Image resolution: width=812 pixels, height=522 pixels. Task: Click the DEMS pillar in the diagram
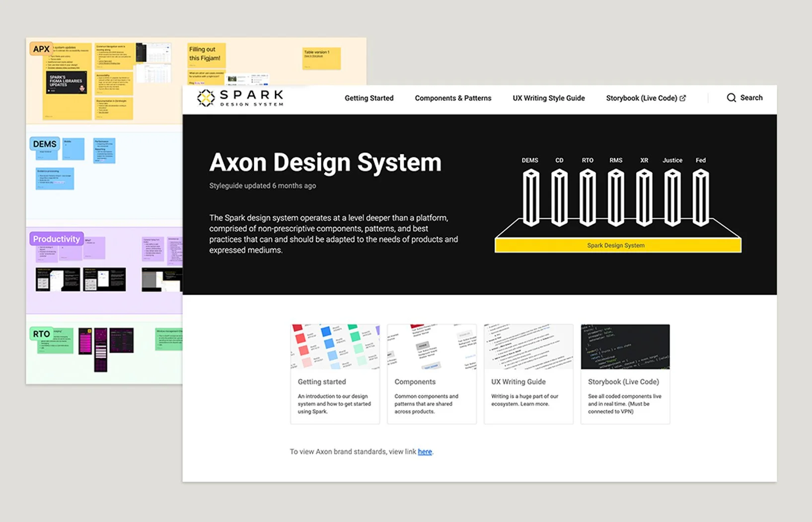click(x=530, y=197)
